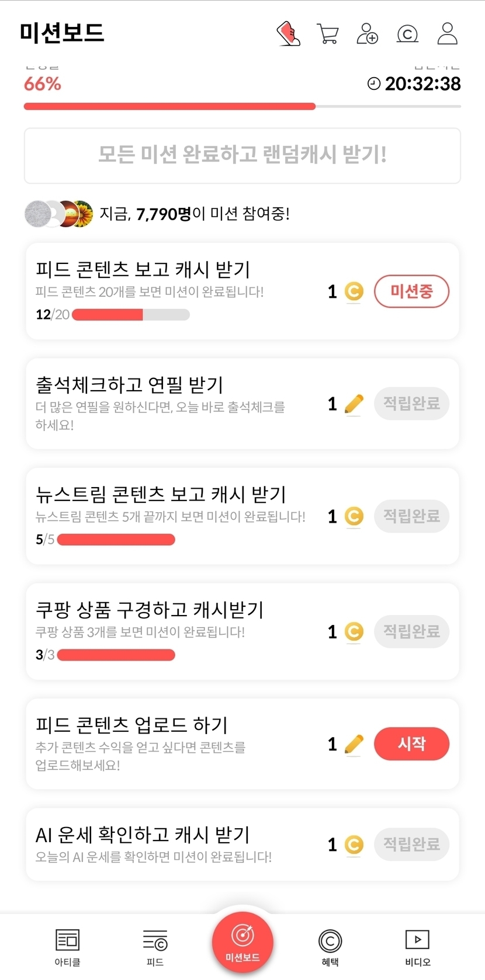This screenshot has width=485, height=980.
Task: Tap coin icon on 피드 콘텐츠 보고 mission
Action: pyautogui.click(x=354, y=291)
